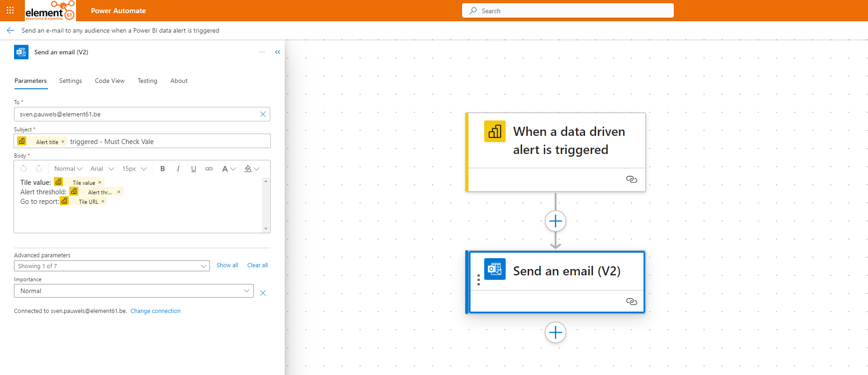Click the connection link icon on trigger card

pos(631,179)
